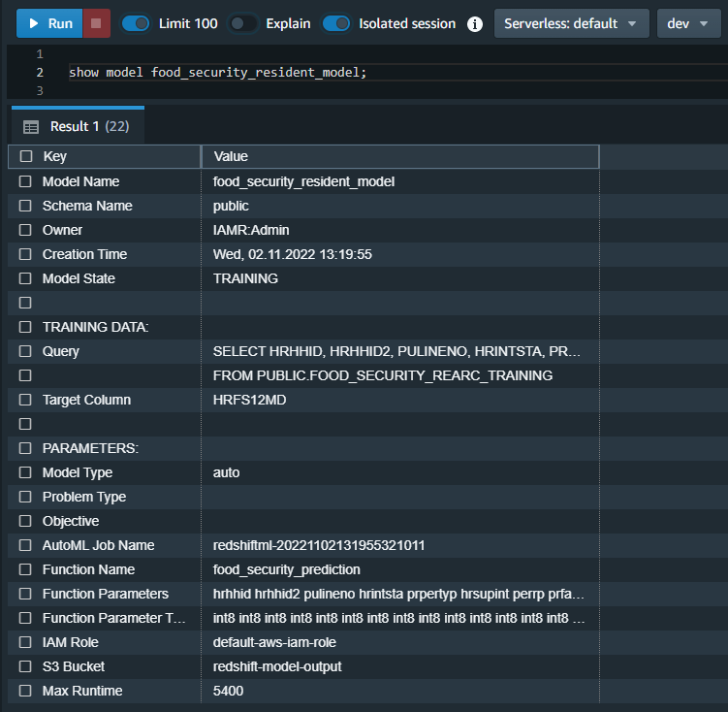Select the 5400 max runtime value
728x712 pixels.
point(228,691)
